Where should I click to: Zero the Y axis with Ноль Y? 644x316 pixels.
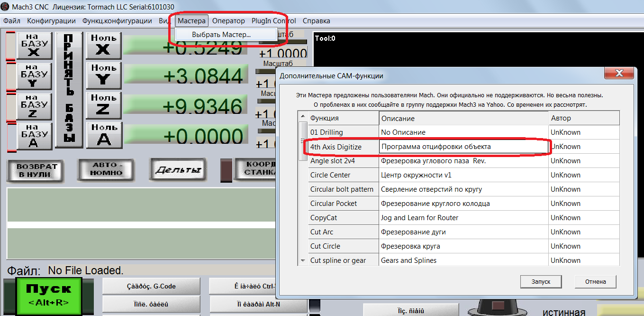point(104,75)
